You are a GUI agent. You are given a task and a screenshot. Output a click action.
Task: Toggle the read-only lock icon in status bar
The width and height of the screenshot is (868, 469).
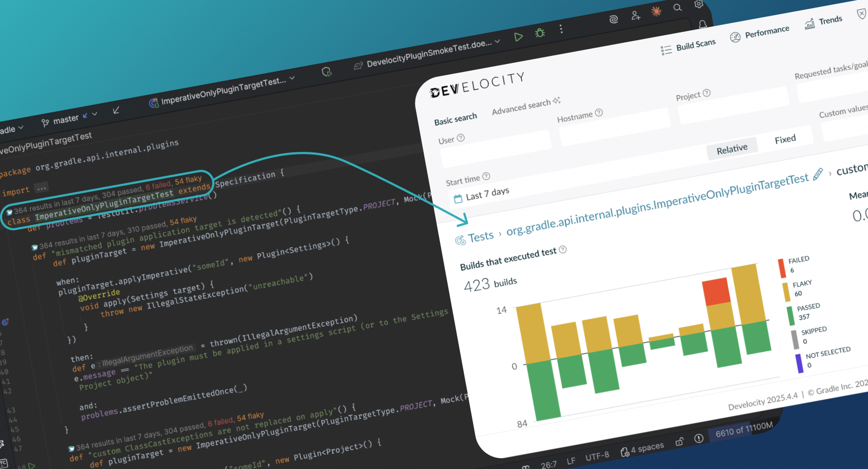679,442
